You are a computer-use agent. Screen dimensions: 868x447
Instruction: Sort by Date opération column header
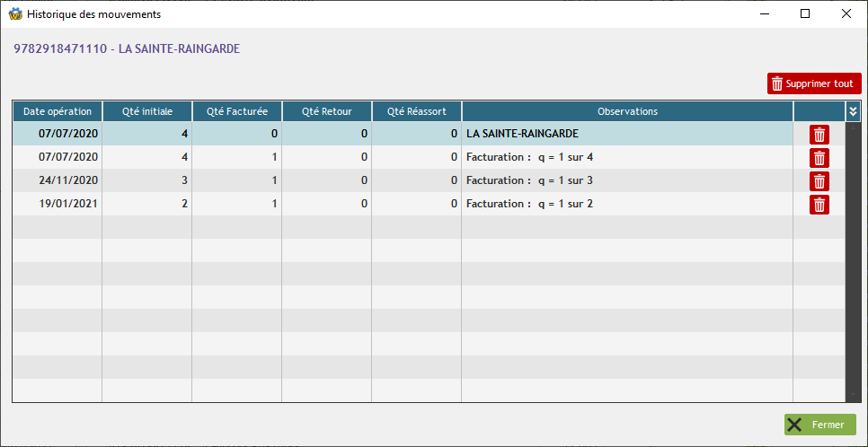point(58,111)
